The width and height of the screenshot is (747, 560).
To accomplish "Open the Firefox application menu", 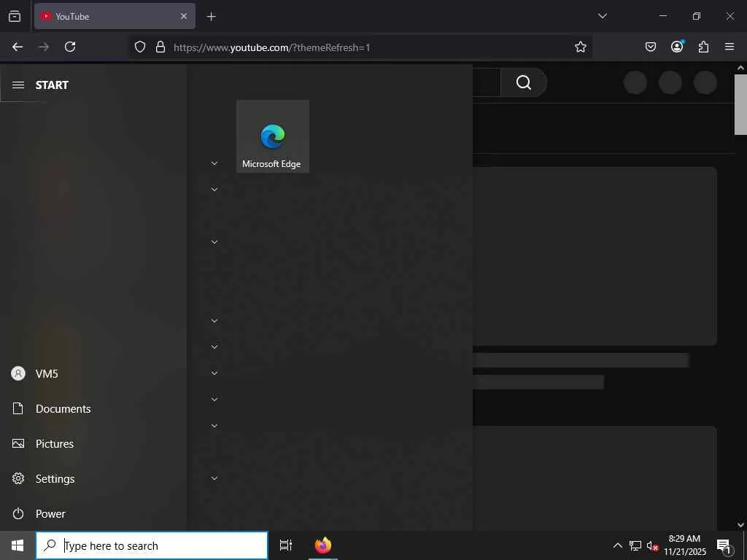I will [729, 46].
